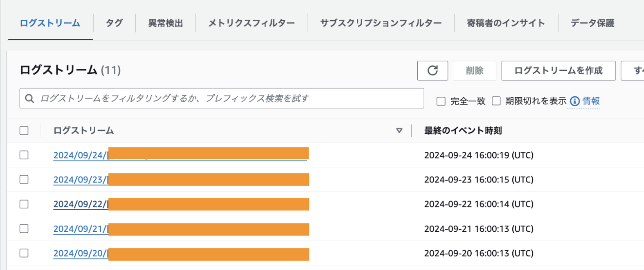The height and width of the screenshot is (270, 644).
Task: Click the sort arrow on ログストリーム column
Action: coord(399,130)
